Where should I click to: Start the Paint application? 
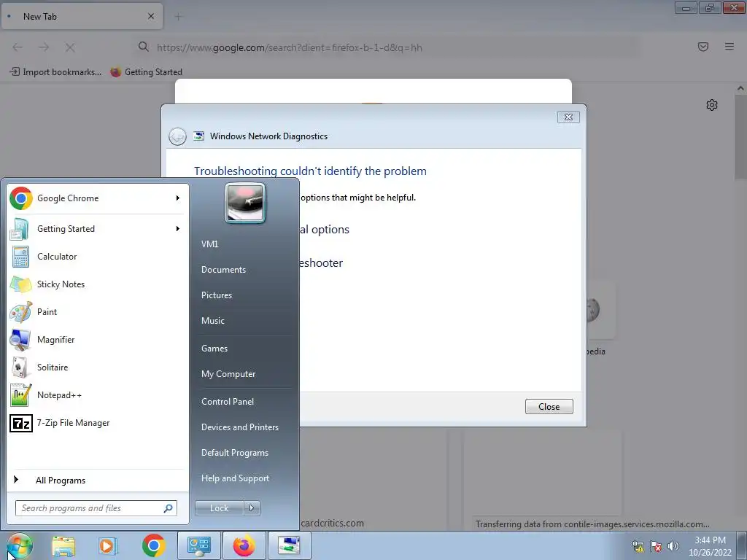tap(98, 312)
